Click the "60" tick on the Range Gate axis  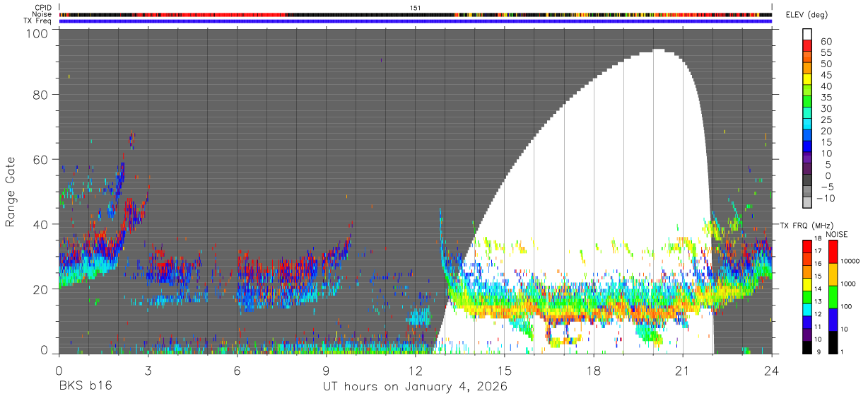pos(40,160)
